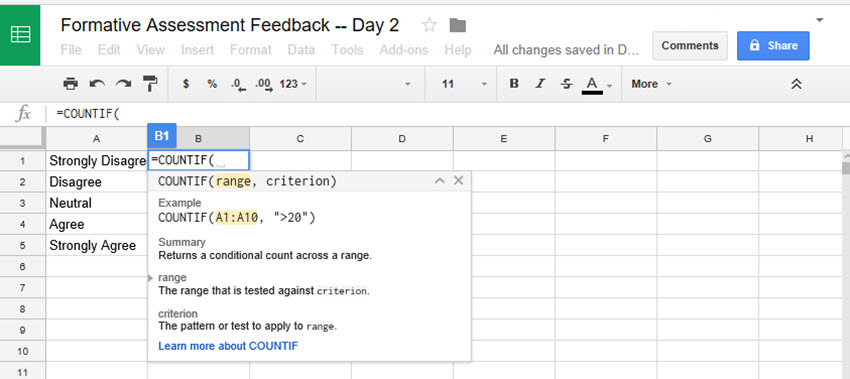Select column C header
Screen dimensions: 850x379
pos(300,139)
